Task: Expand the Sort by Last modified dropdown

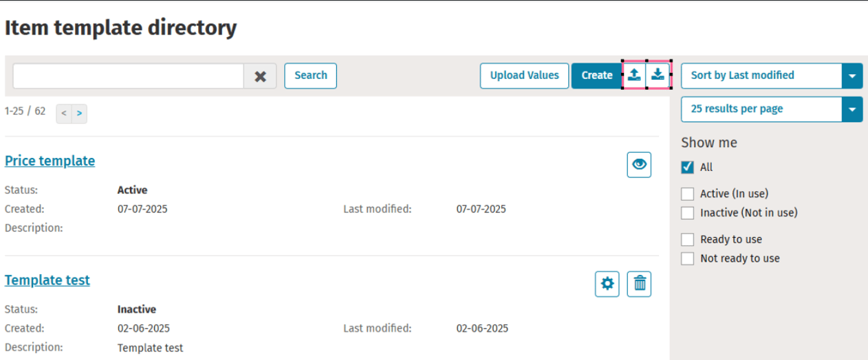Action: (851, 76)
